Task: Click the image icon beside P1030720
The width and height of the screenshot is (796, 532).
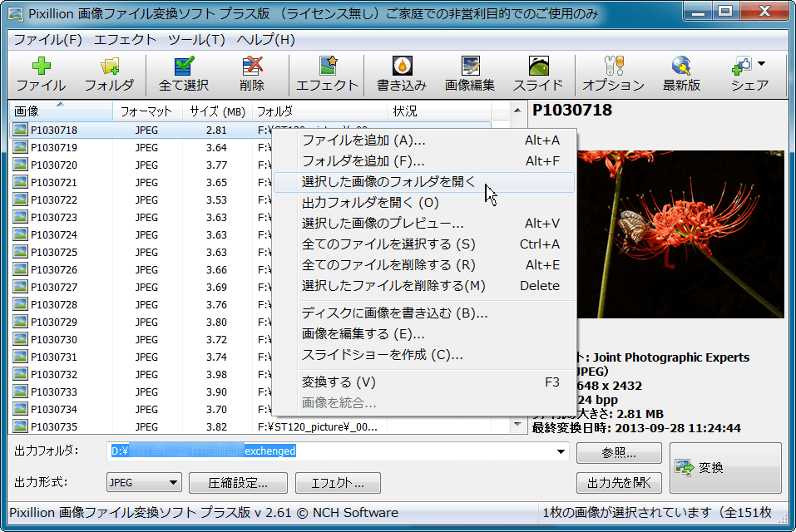Action: coord(20,165)
